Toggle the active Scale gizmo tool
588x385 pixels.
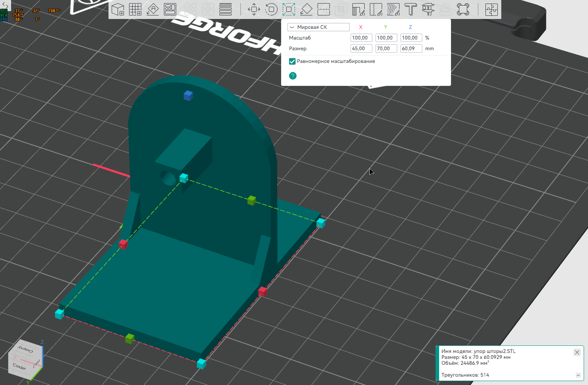coord(289,9)
